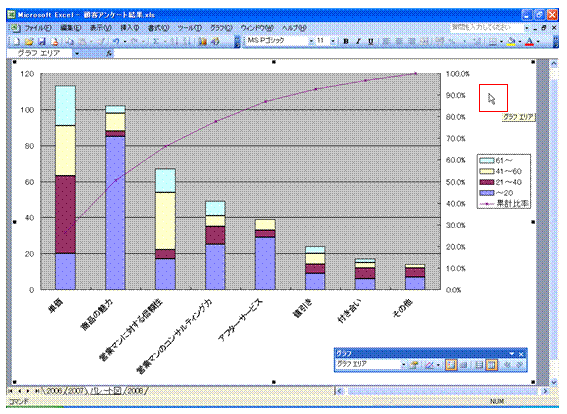The image size is (567, 414).
Task: Open the 挿入 menu
Action: tap(129, 28)
